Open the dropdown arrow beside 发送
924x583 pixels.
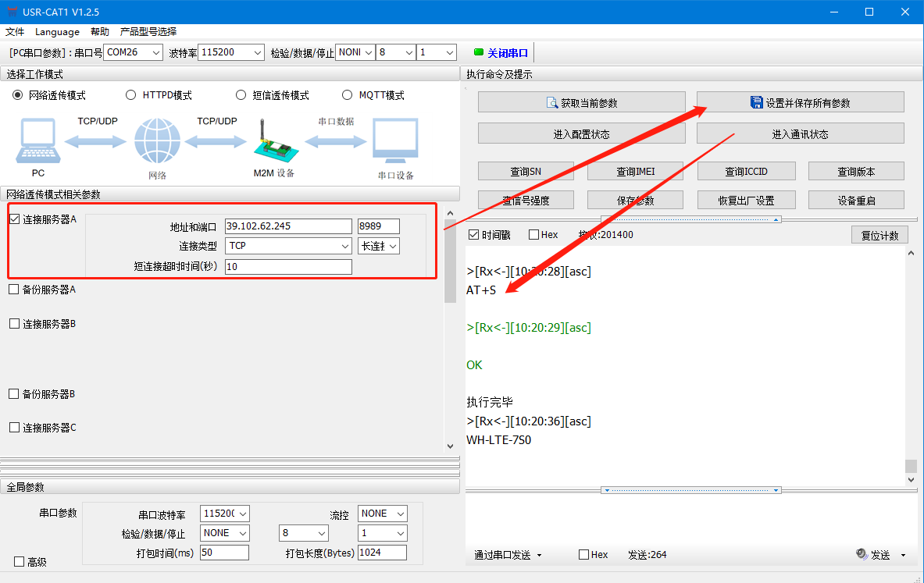[x=903, y=555]
